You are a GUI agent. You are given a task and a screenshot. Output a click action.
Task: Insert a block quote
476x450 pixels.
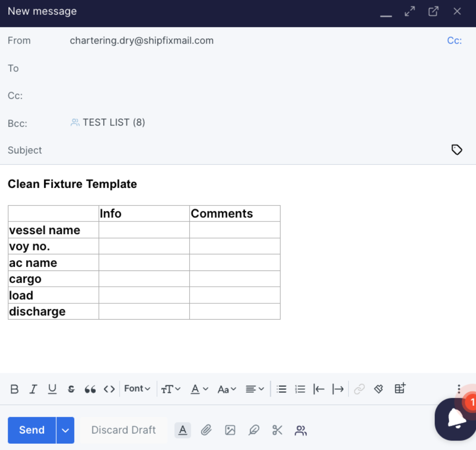[90, 389]
